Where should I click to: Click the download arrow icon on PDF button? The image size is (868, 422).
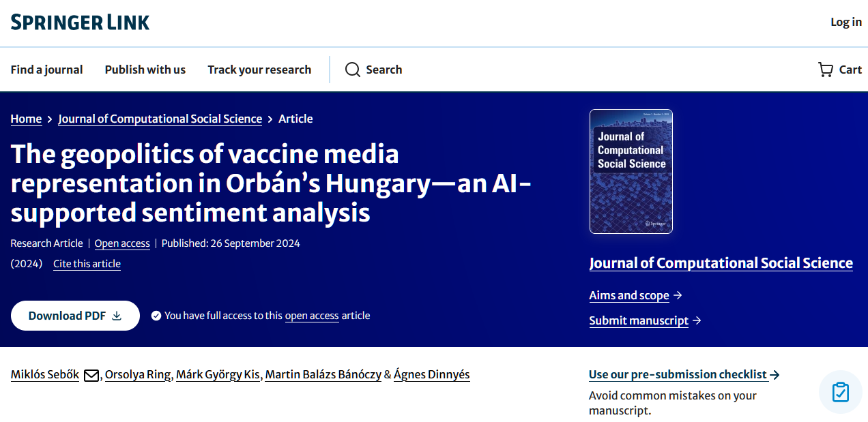click(x=117, y=316)
